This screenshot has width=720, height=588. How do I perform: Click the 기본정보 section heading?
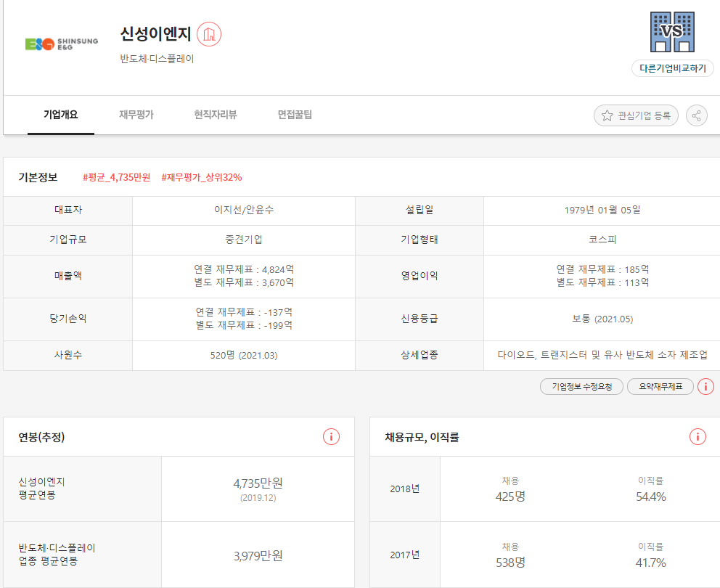(x=38, y=177)
